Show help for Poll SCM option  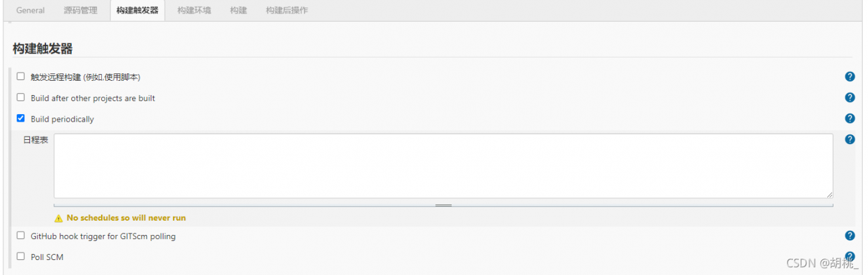(x=850, y=256)
